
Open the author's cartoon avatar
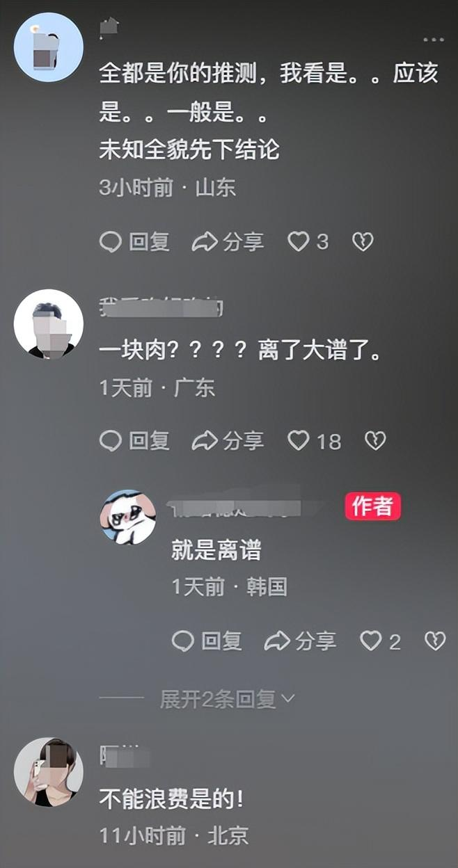click(x=128, y=517)
